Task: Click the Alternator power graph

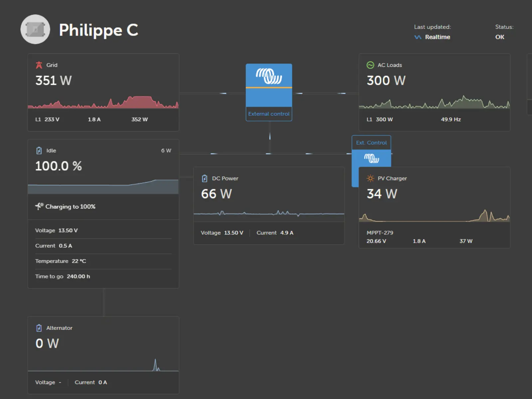Action: tap(103, 365)
